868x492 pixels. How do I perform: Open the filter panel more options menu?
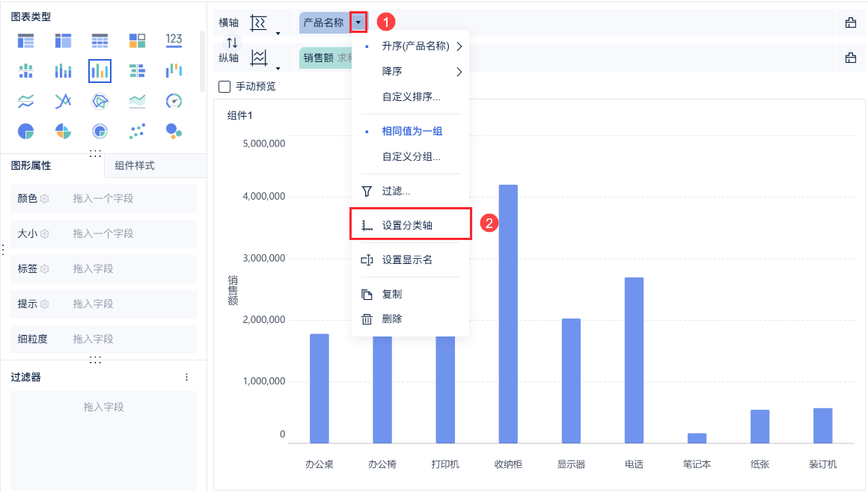click(x=186, y=377)
